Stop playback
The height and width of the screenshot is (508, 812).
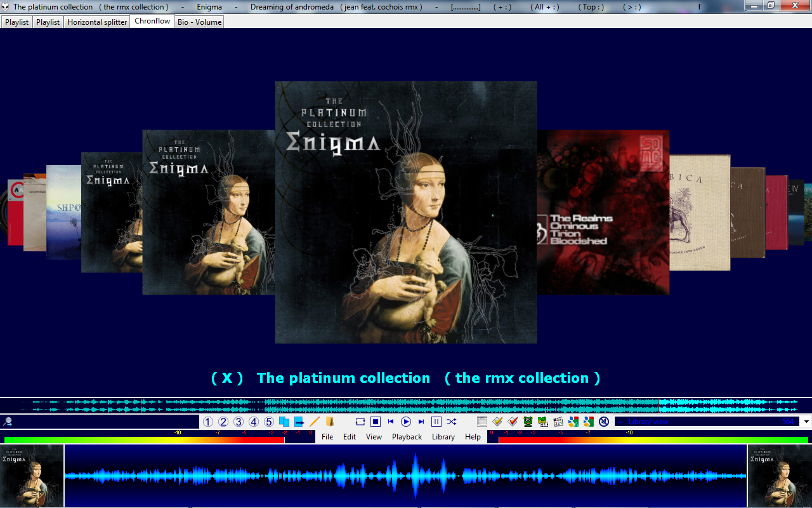(x=376, y=422)
